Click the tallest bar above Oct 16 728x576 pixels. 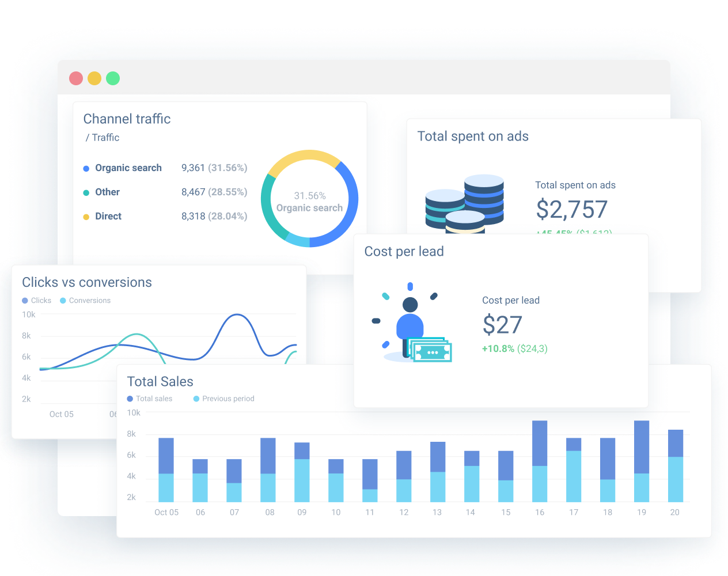[539, 461]
